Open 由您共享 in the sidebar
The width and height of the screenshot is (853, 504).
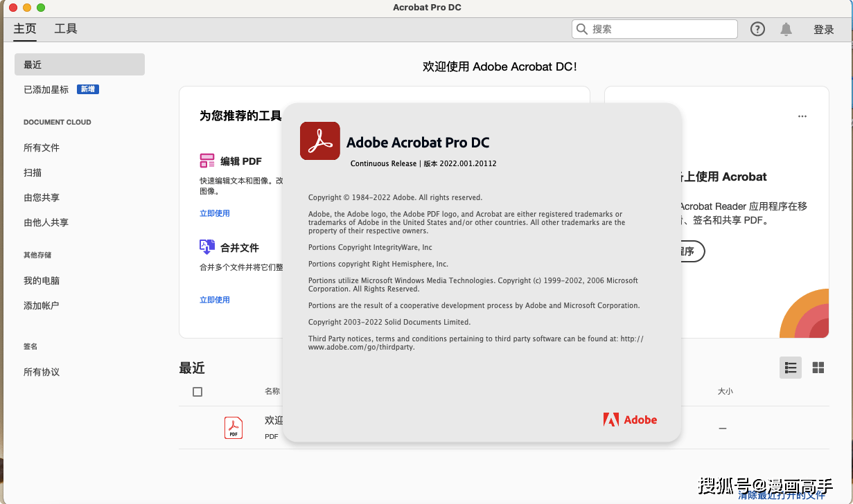[x=42, y=197]
